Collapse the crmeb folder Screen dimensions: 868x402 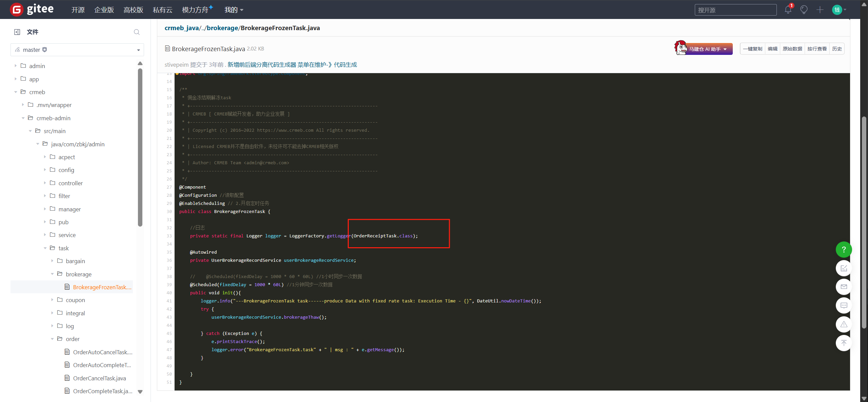coord(16,92)
